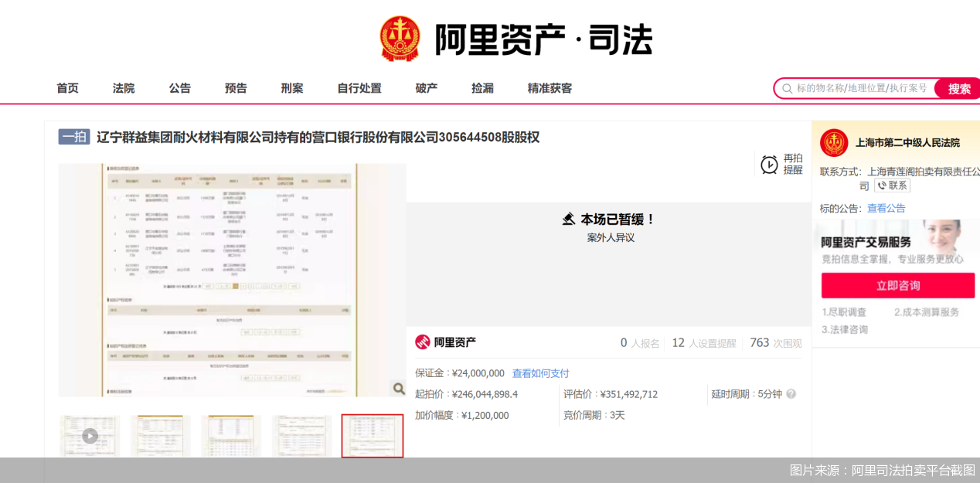980x483 pixels.
Task: Click the 12 人设置提醒 counter
Action: coord(704,342)
